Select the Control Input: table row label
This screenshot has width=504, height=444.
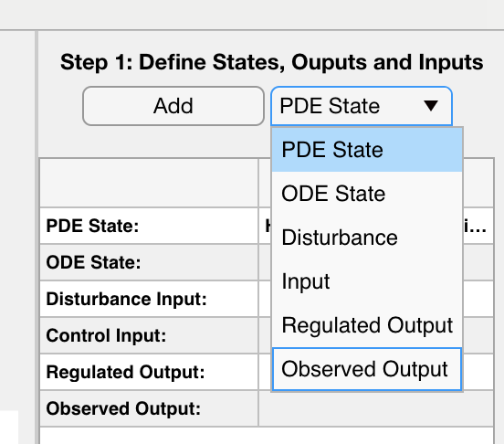pos(106,335)
